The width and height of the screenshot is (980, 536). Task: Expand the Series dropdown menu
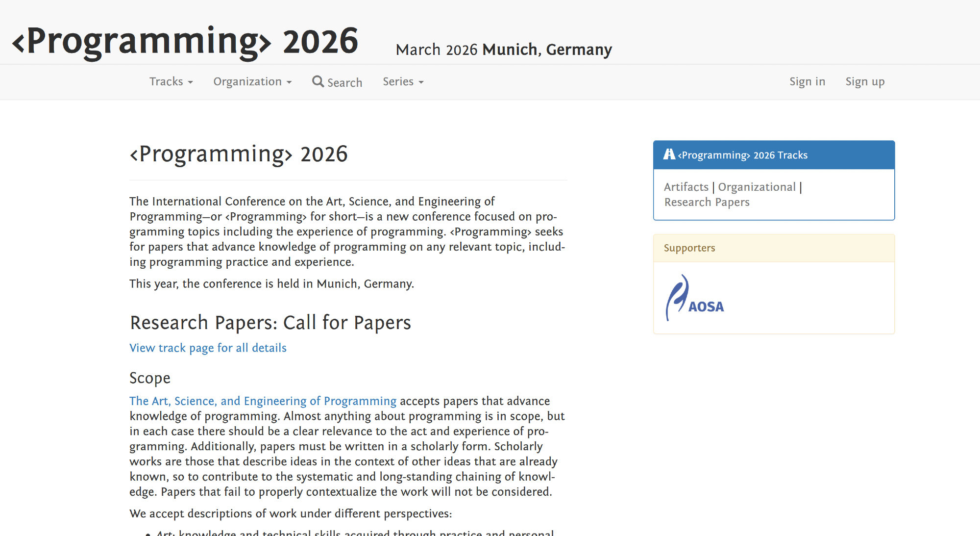[x=402, y=81]
